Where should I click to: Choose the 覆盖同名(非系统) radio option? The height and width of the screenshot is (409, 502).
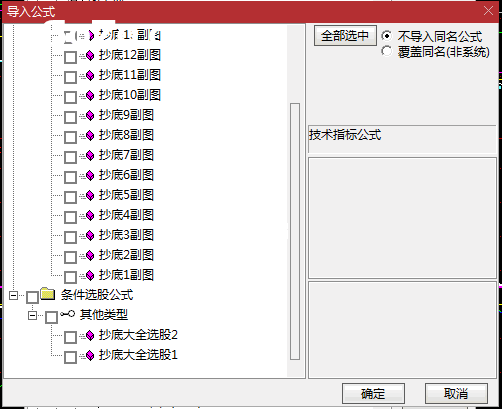tap(387, 51)
